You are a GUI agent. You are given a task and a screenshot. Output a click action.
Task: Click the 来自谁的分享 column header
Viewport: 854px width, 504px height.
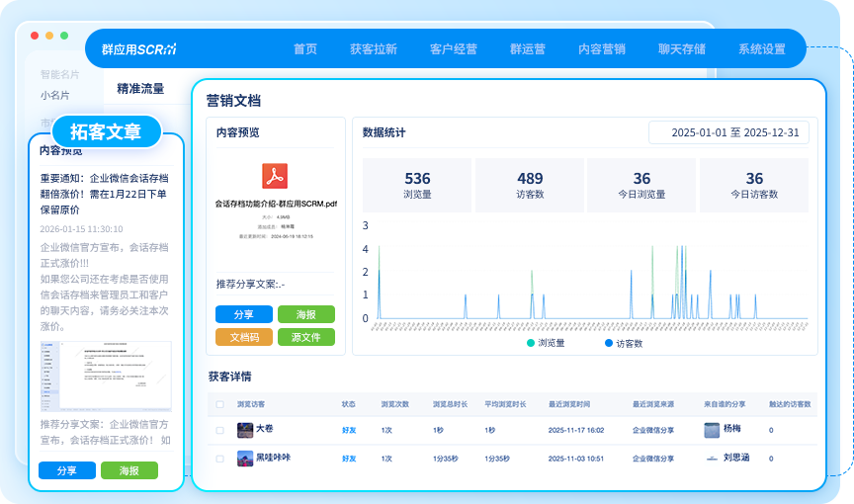725,404
